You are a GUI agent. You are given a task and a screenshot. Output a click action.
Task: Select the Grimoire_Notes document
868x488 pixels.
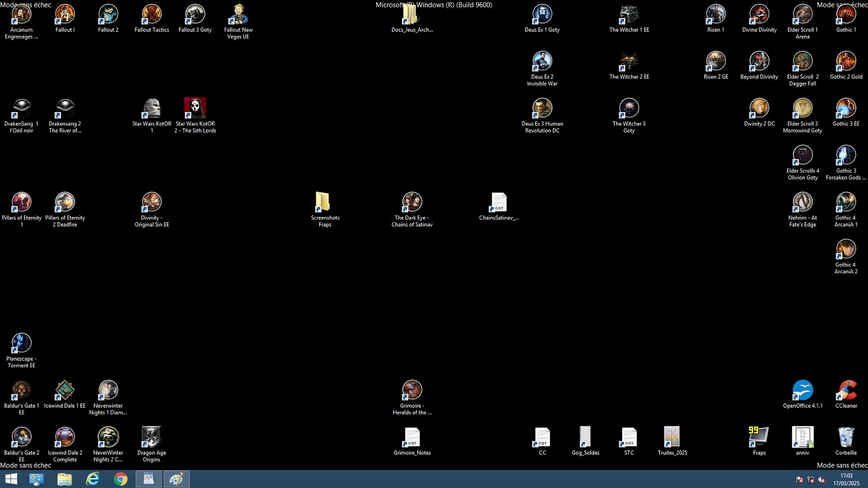412,436
